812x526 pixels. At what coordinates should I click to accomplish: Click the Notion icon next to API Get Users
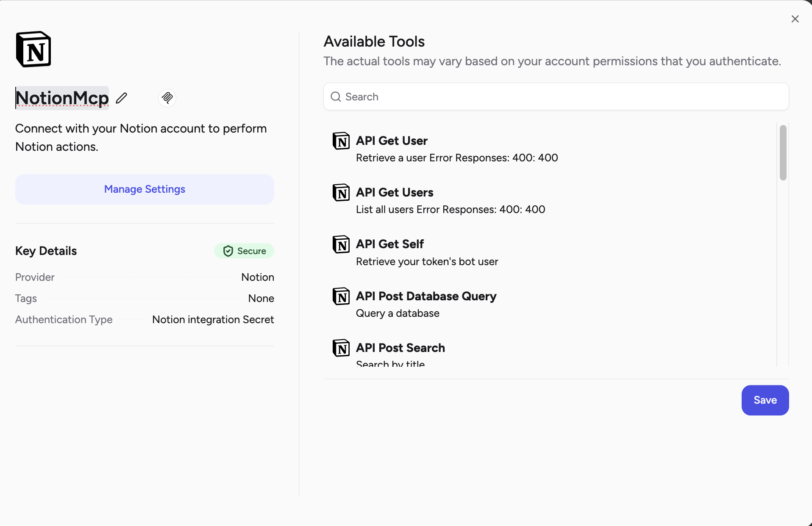tap(341, 193)
